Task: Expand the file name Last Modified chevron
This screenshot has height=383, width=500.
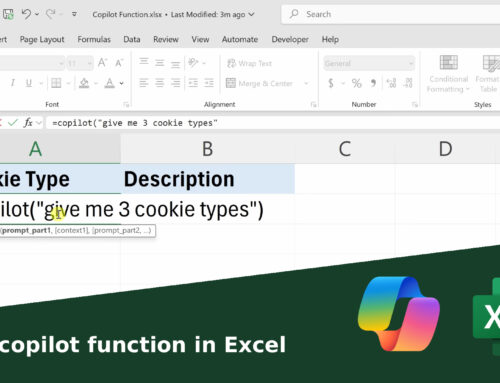Action: (x=251, y=14)
